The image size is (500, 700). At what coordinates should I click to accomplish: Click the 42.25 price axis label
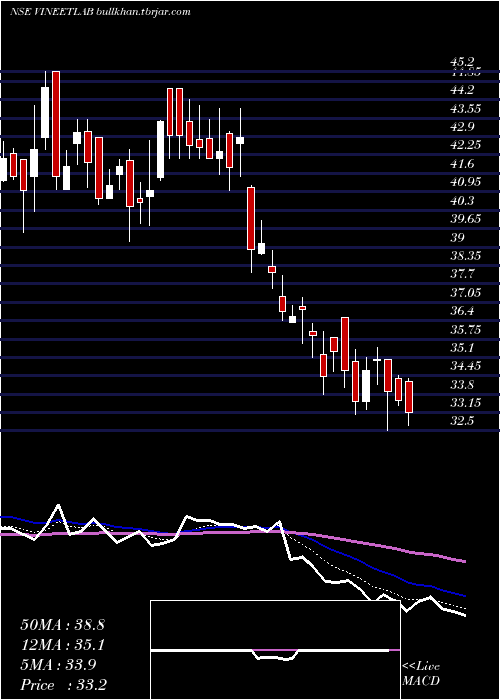[x=465, y=146]
